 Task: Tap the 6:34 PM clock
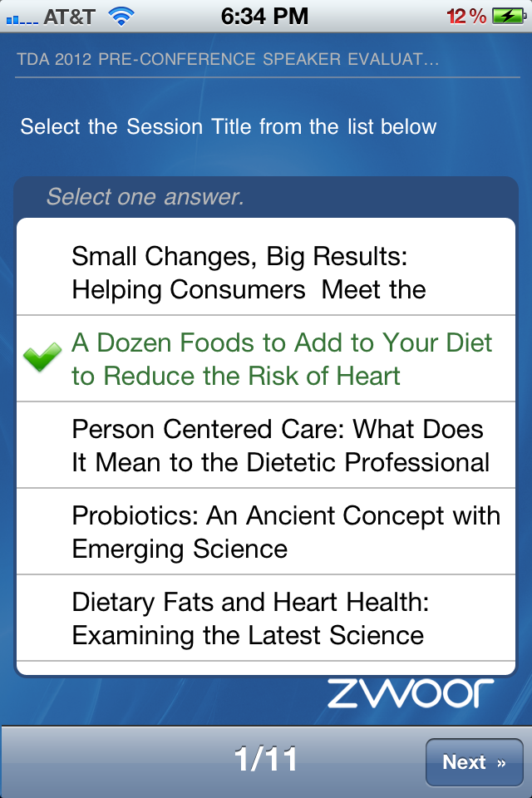(264, 16)
